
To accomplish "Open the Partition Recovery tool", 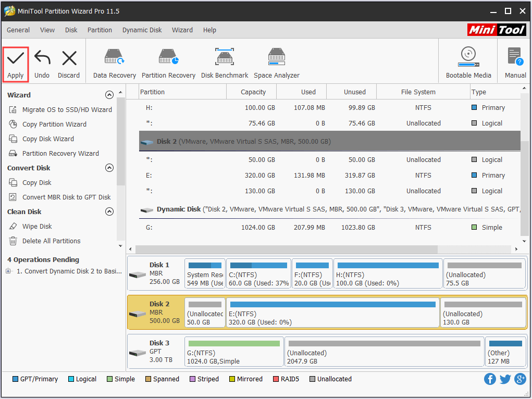I will point(168,64).
